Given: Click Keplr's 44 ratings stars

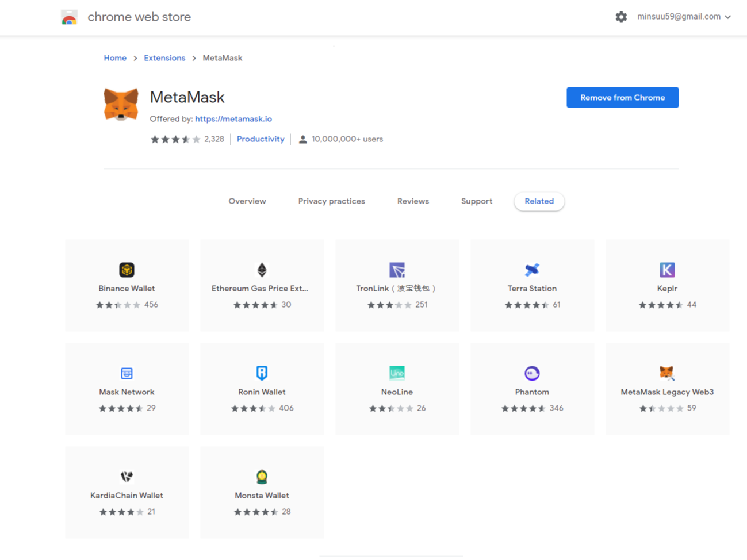Looking at the screenshot, I should tap(661, 305).
